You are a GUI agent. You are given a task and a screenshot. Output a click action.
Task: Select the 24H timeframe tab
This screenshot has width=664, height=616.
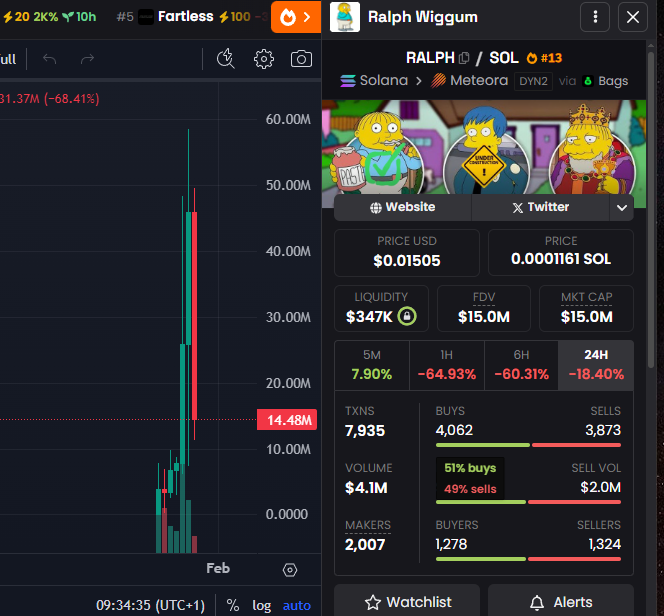(596, 365)
